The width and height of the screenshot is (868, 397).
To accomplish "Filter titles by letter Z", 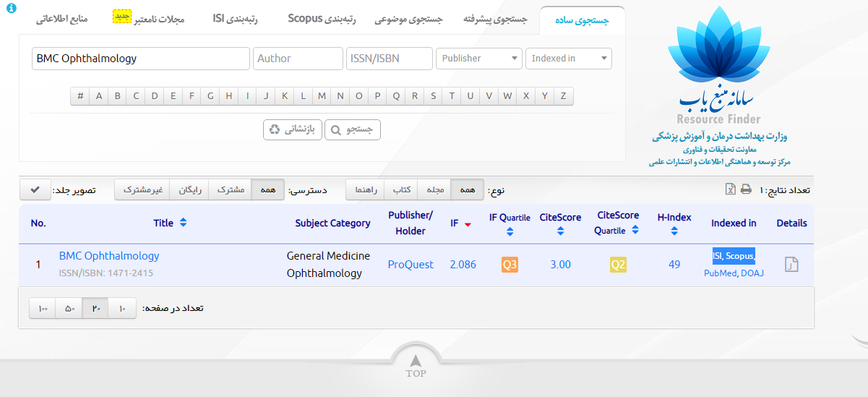I will coord(563,96).
